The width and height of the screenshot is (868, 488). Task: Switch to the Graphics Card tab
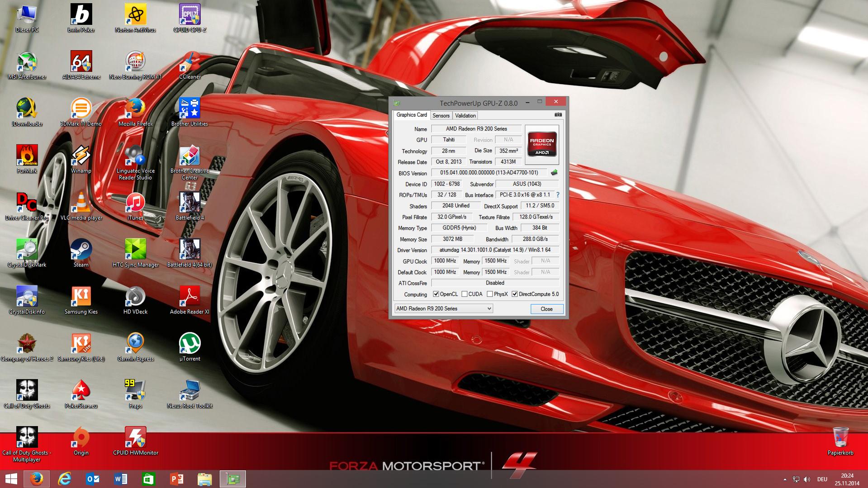coord(412,115)
